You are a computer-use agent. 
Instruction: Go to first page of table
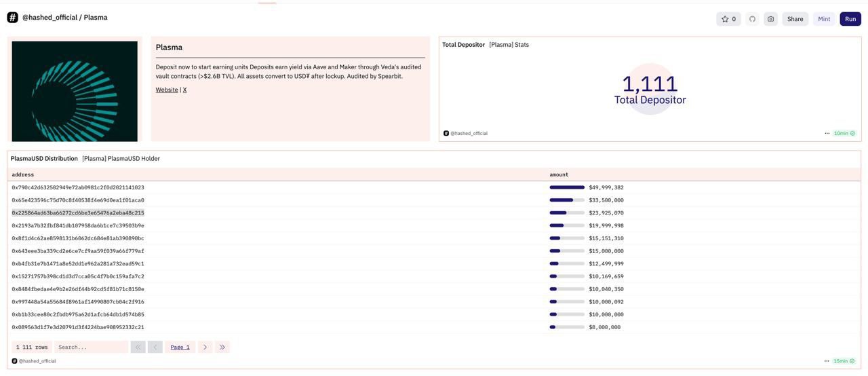pyautogui.click(x=138, y=347)
